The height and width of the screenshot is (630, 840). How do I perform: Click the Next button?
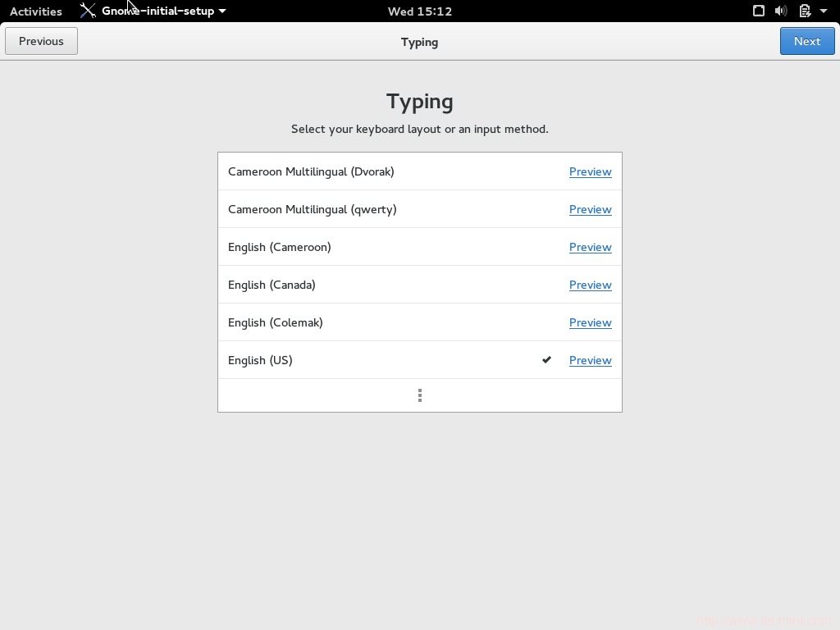(x=806, y=41)
